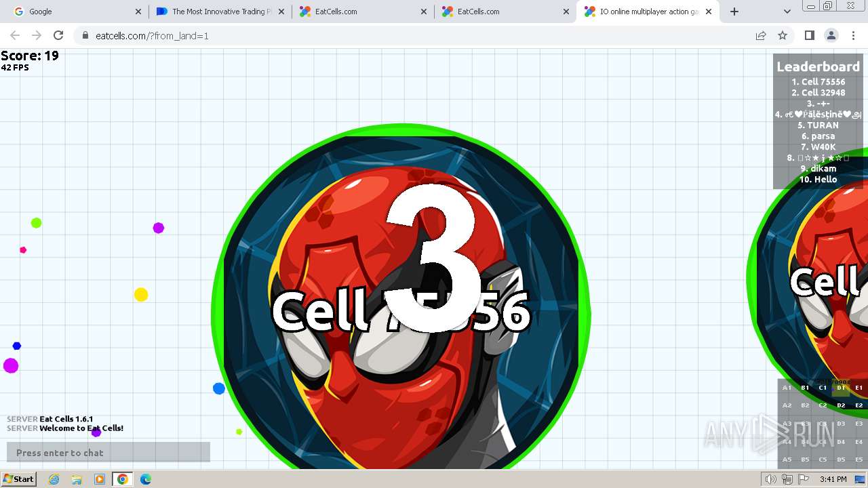The width and height of the screenshot is (868, 488).
Task: Share this page via share icon
Action: 761,35
